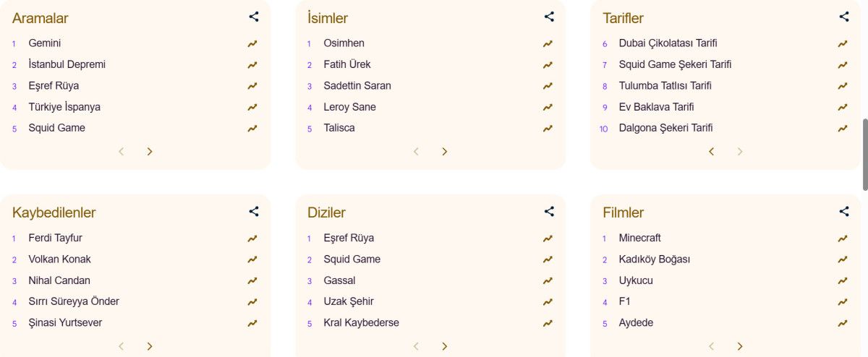
Task: Share the Aramalar list
Action: tap(253, 17)
